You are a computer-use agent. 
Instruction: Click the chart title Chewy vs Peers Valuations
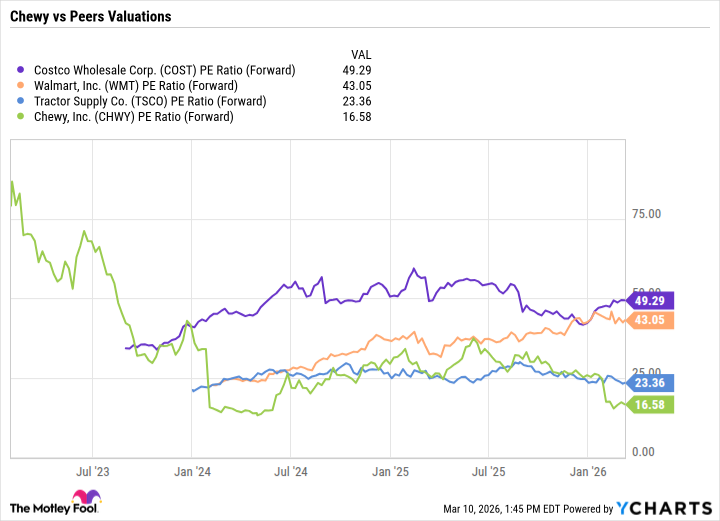click(90, 17)
